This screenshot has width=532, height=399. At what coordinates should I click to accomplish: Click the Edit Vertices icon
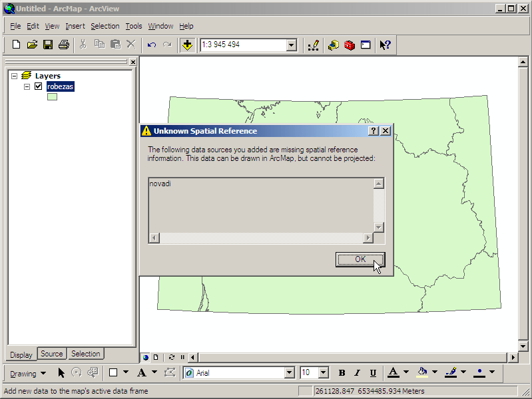click(x=170, y=373)
